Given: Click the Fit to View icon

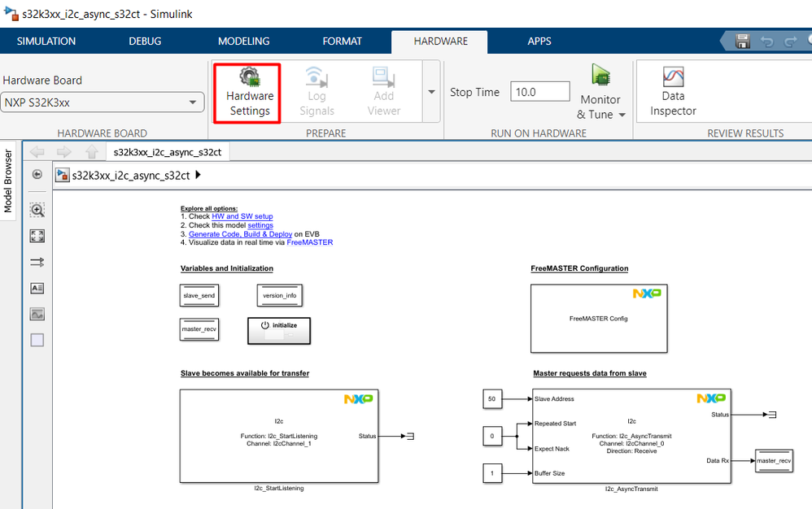Looking at the screenshot, I should pos(37,236).
